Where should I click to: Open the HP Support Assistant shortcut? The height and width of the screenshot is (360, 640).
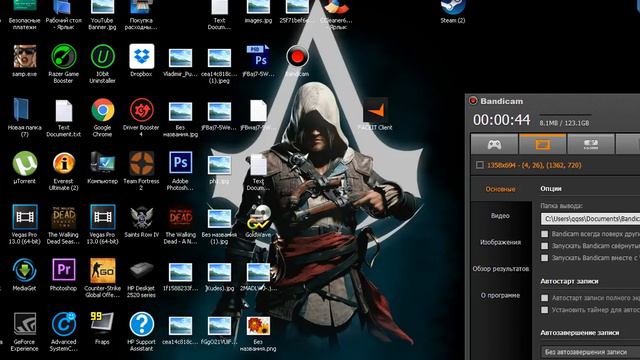(x=141, y=331)
